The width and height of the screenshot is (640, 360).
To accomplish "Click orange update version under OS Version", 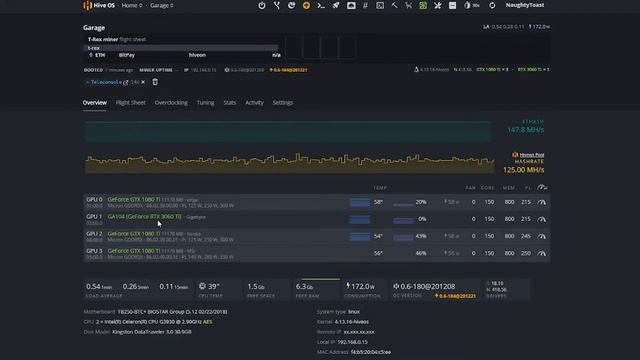I will 455,296.
